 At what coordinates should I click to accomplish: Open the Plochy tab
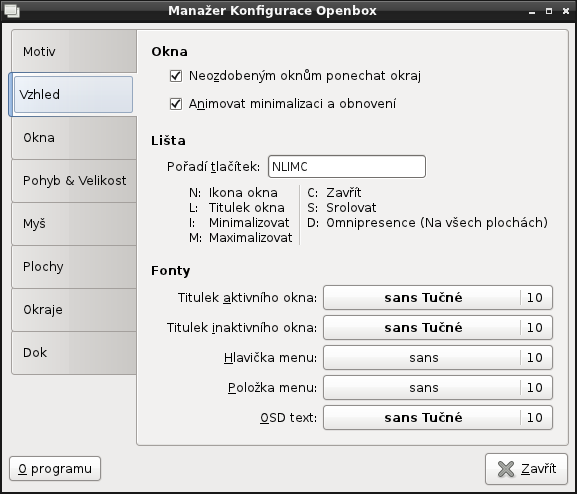[74, 267]
